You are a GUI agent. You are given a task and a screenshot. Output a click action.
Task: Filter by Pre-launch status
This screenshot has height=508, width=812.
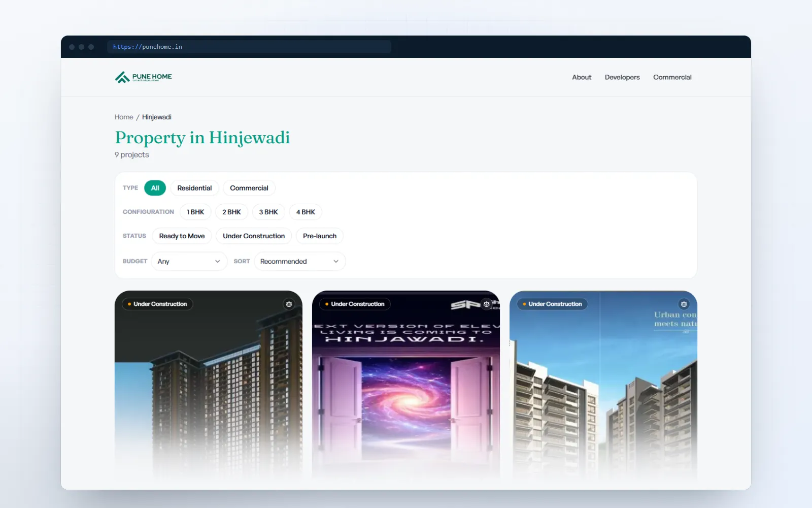(x=320, y=236)
